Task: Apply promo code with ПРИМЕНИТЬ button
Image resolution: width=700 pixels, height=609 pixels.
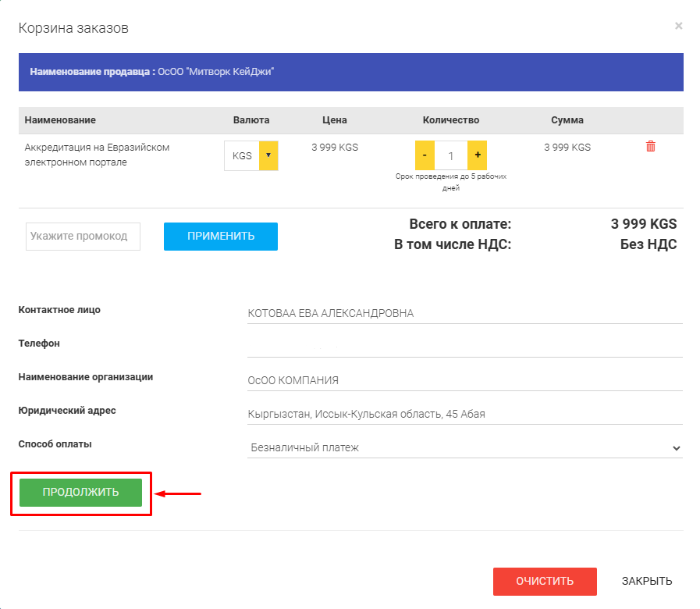Action: 221,237
